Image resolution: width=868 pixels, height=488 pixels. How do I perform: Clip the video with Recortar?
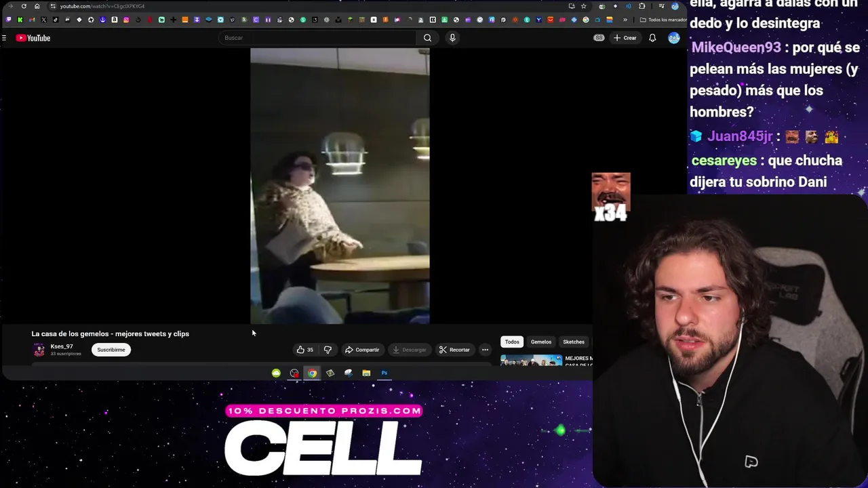tap(454, 350)
